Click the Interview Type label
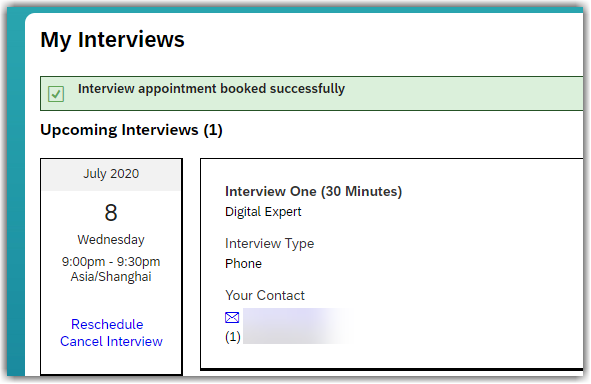 [269, 243]
